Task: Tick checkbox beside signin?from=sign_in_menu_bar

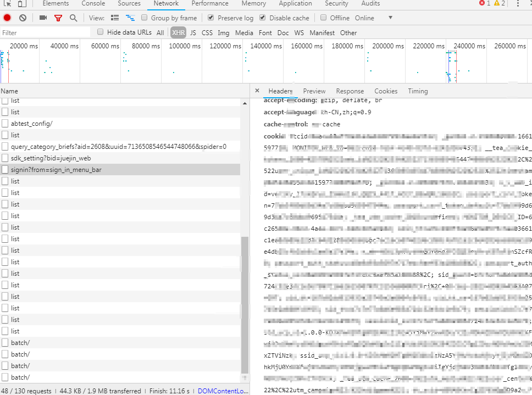Action: [5, 170]
